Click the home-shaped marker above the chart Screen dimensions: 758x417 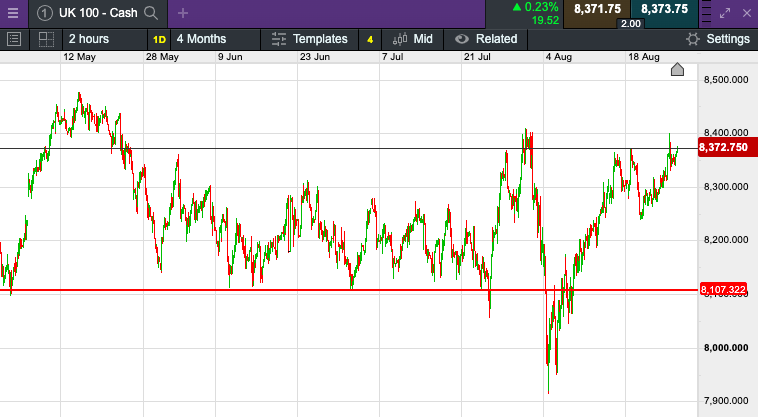(677, 69)
